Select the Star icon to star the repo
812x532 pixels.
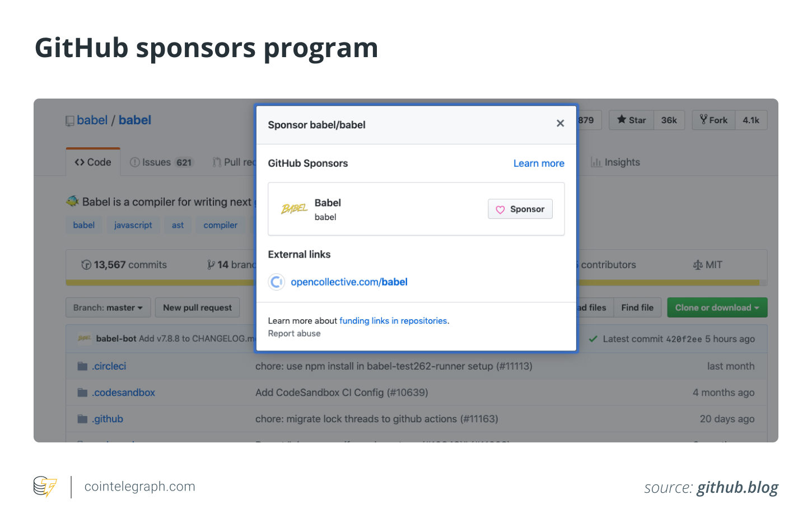pos(622,120)
